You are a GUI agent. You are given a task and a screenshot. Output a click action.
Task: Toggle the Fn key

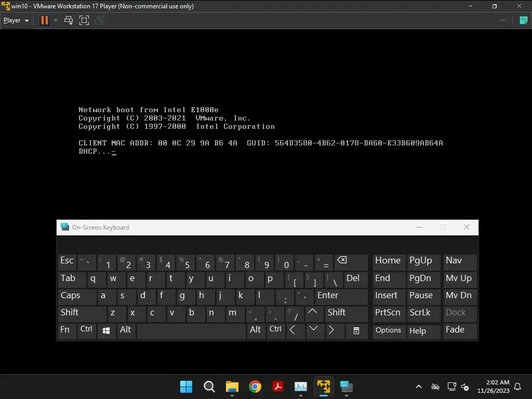click(67, 331)
